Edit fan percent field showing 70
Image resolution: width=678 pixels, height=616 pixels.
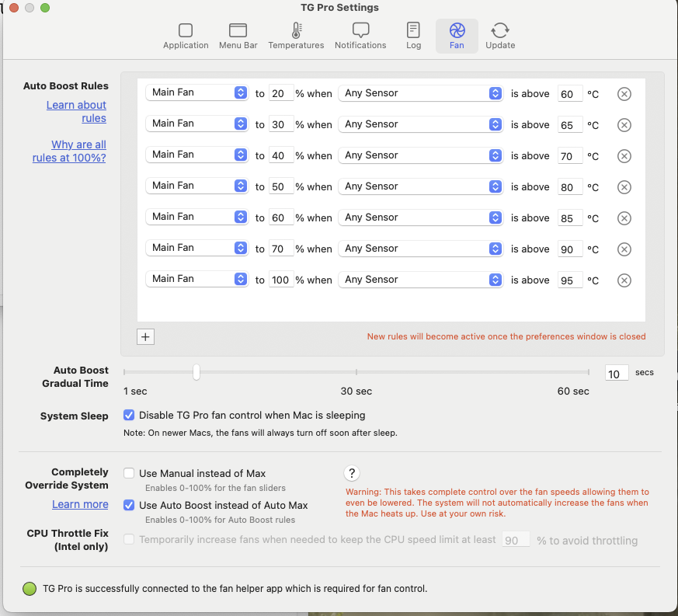point(281,249)
